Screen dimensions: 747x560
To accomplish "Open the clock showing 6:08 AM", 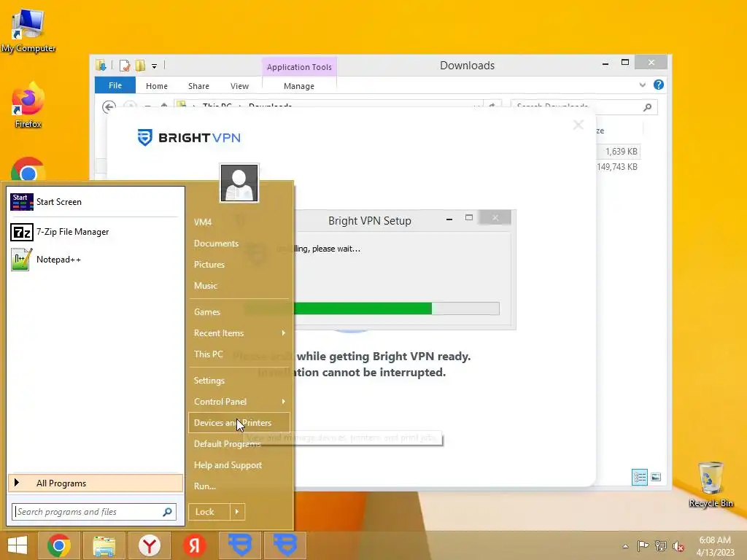I will click(x=715, y=545).
